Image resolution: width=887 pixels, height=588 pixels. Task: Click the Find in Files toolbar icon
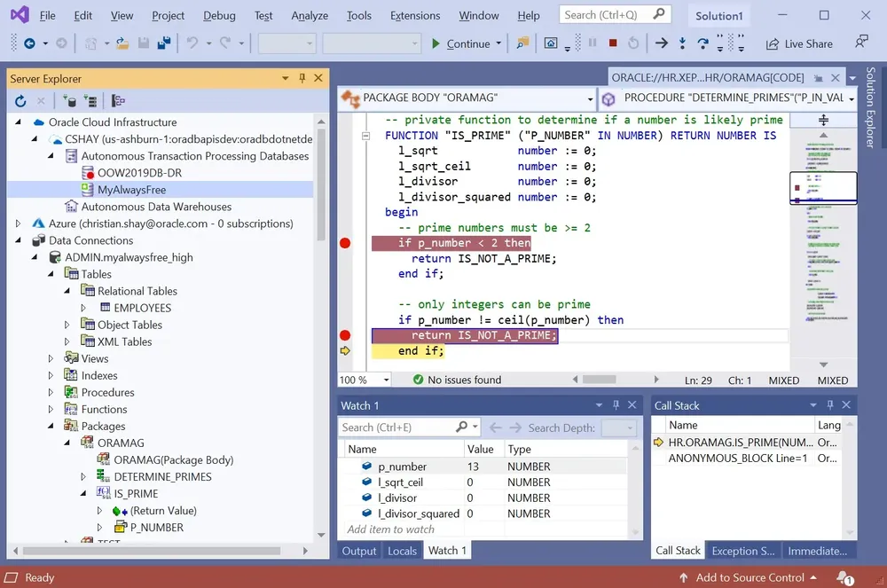tap(522, 43)
